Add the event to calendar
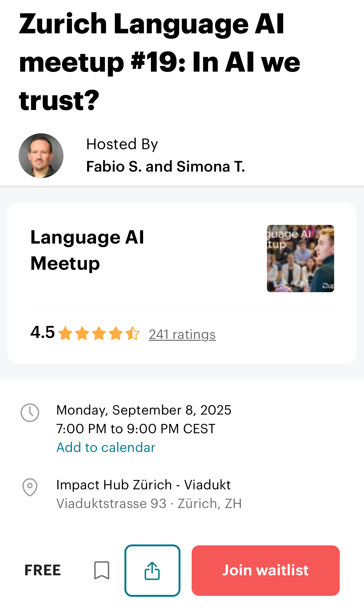 (x=106, y=448)
